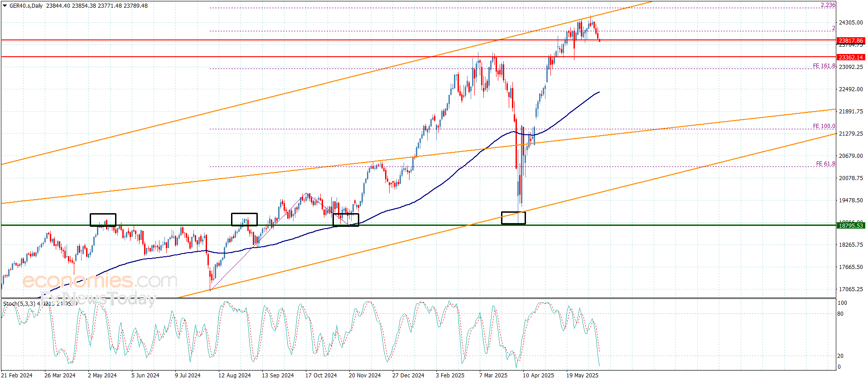The width and height of the screenshot is (868, 381).
Task: Click the 10 Apr 2025 date label
Action: 538,375
